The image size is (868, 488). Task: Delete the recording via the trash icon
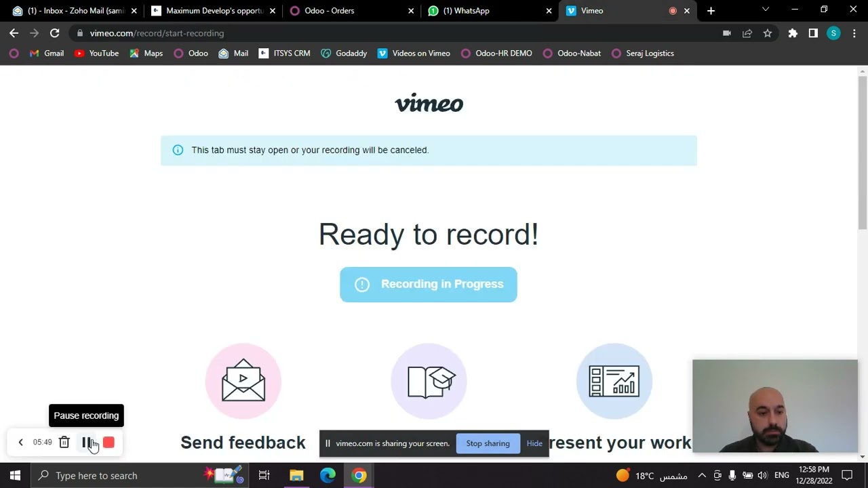64,443
